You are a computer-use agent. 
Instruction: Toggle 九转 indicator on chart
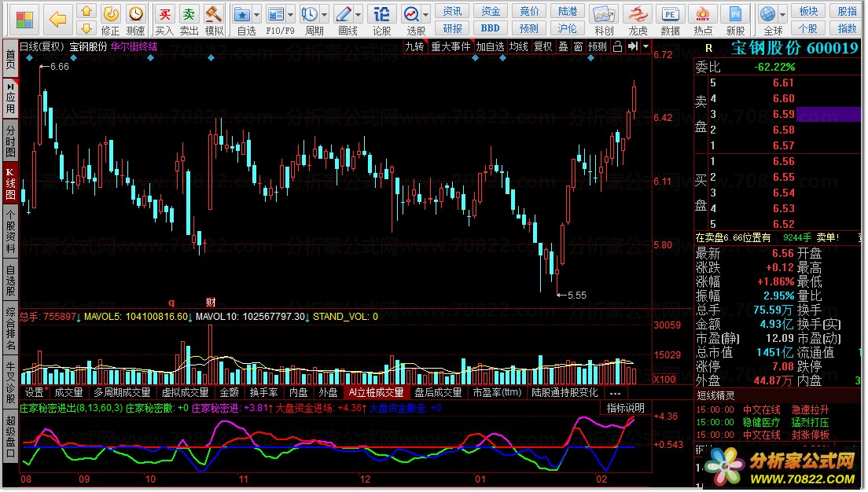tap(414, 47)
